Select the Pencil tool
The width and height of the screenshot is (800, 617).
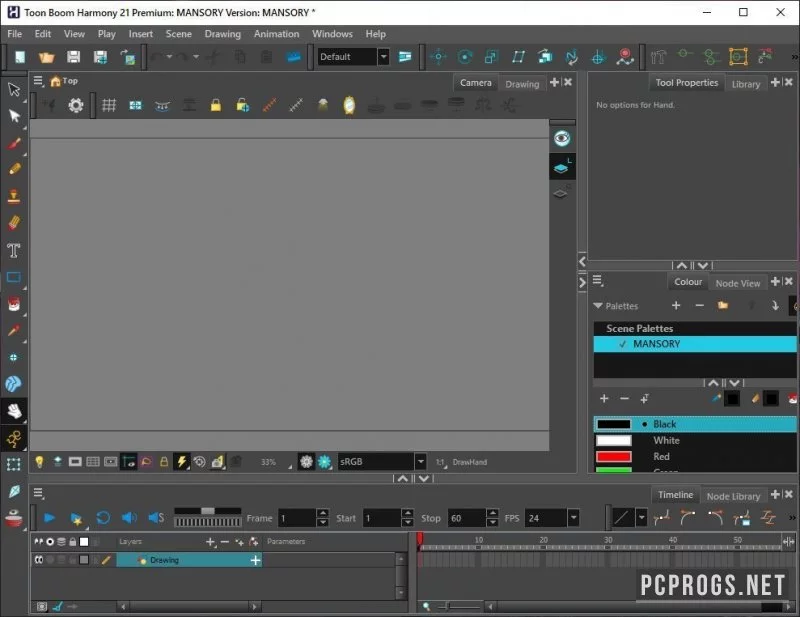point(14,169)
